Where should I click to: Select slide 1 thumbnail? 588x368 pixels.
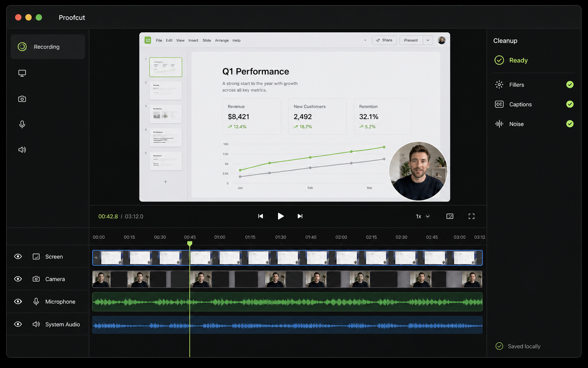(166, 67)
